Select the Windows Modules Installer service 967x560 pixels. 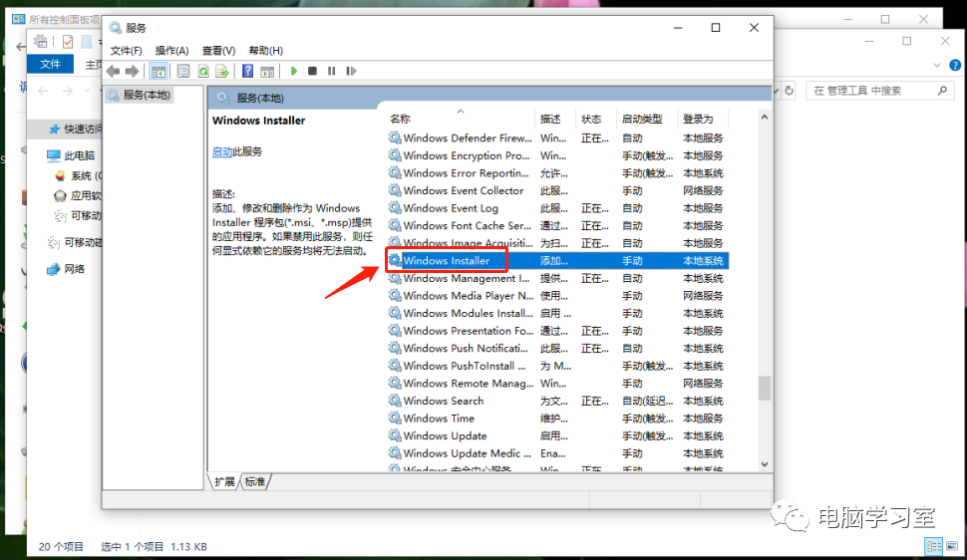pos(557,313)
